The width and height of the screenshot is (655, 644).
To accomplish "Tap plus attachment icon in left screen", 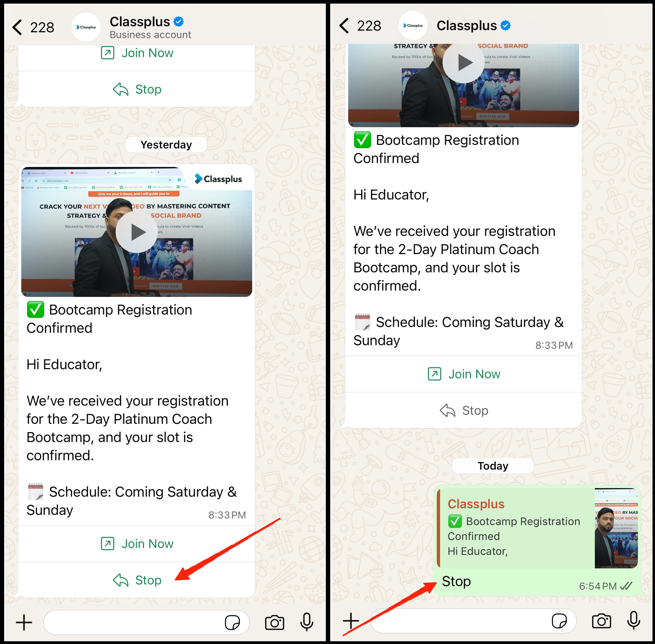I will click(24, 622).
